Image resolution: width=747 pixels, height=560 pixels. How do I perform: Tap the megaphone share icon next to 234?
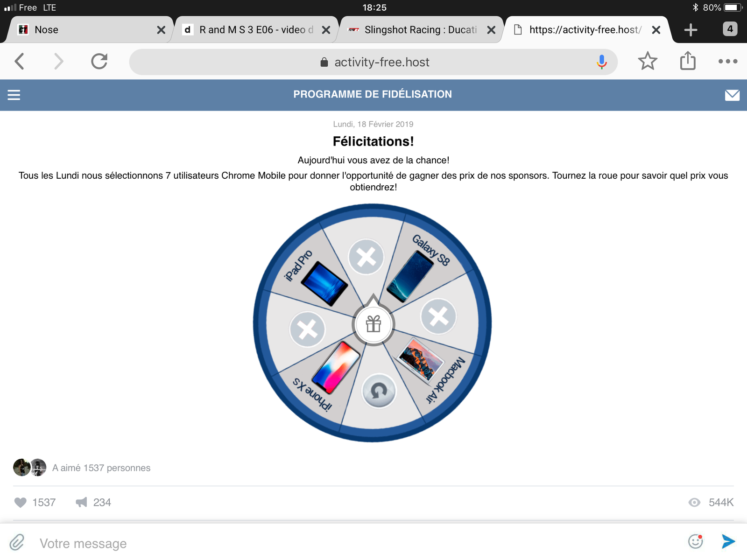point(81,503)
